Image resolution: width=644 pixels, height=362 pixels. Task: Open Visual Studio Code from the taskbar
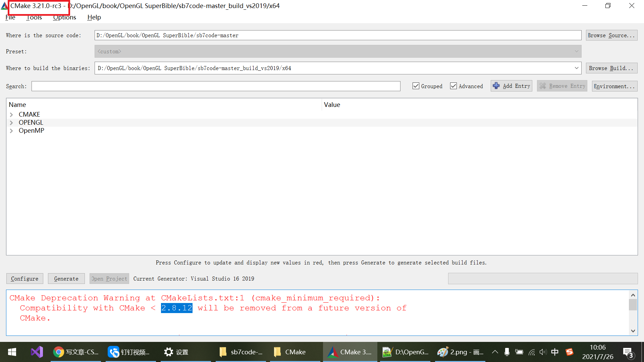(x=37, y=352)
